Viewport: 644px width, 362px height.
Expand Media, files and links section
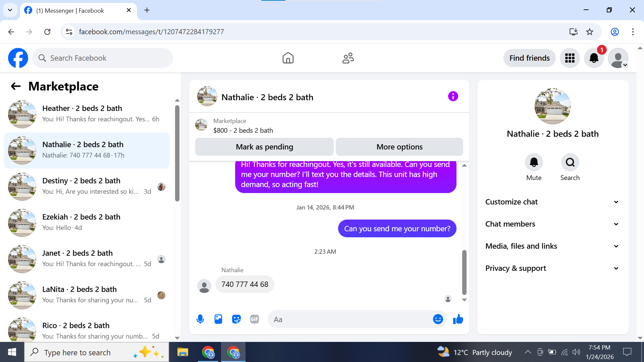[552, 246]
